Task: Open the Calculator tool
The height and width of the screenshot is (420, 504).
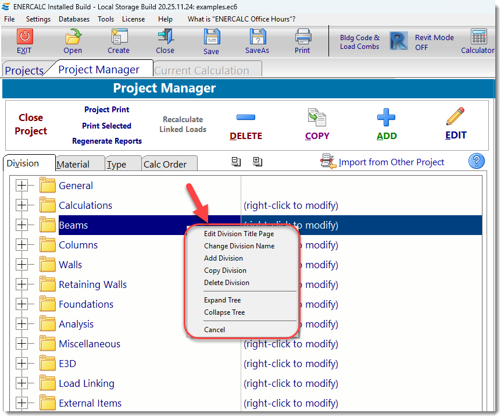Action: click(478, 41)
